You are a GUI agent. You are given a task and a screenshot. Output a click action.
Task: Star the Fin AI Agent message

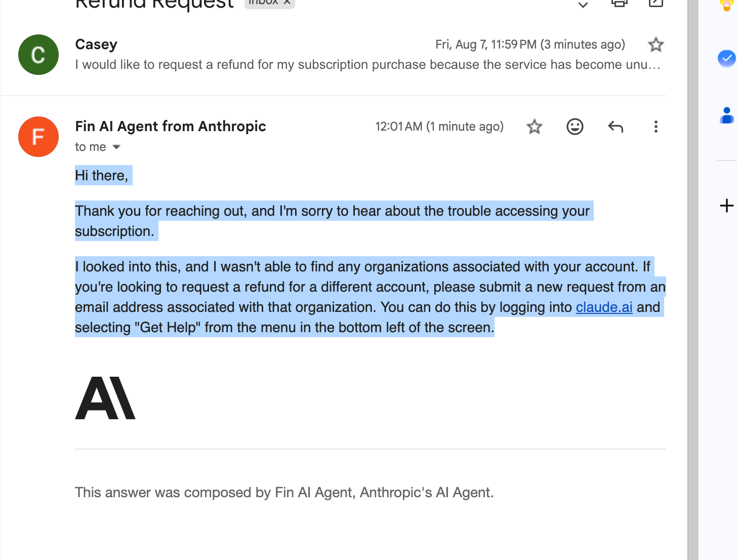point(534,127)
